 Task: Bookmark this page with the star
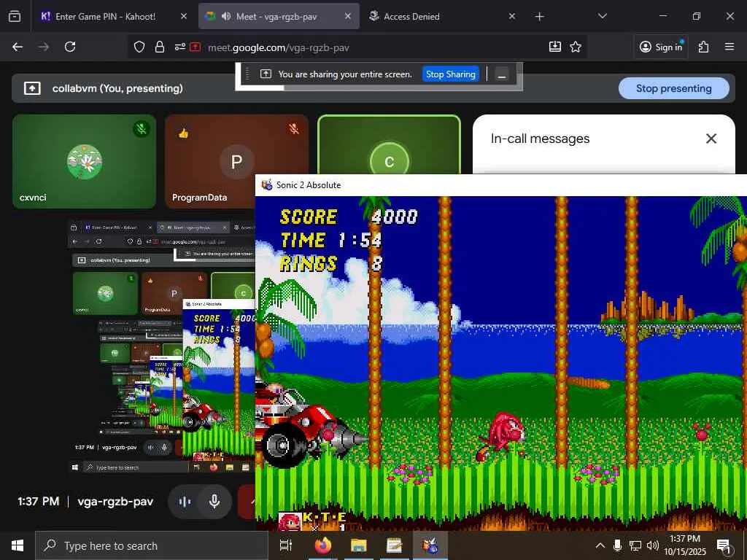(576, 47)
